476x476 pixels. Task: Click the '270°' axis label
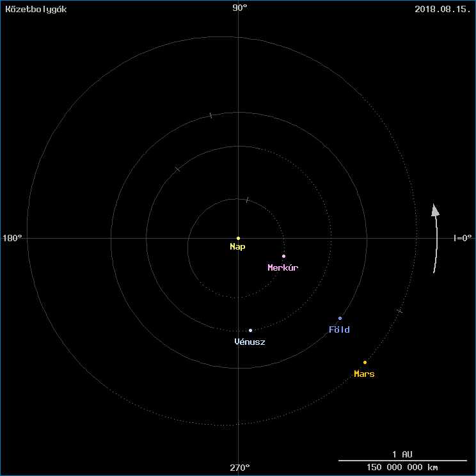coord(240,468)
